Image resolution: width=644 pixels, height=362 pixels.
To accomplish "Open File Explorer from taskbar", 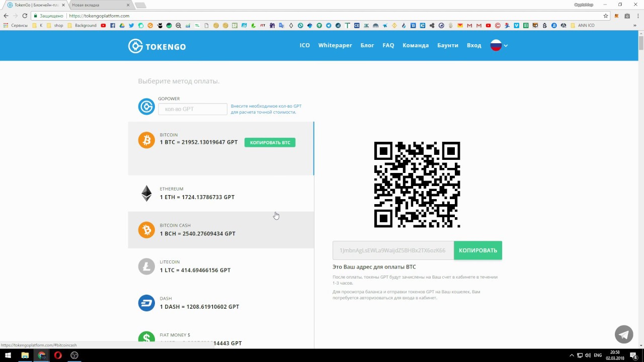I will (25, 355).
